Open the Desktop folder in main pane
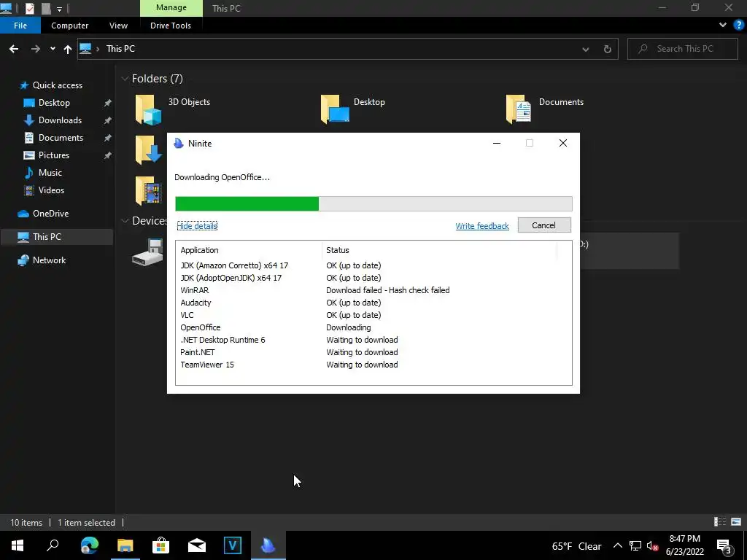The image size is (747, 560). tap(353, 109)
